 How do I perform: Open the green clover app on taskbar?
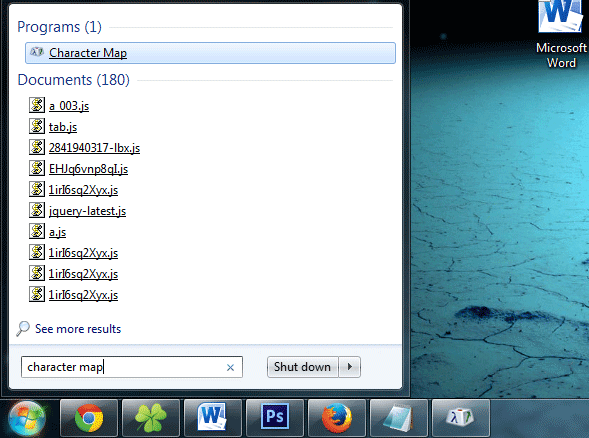click(151, 418)
